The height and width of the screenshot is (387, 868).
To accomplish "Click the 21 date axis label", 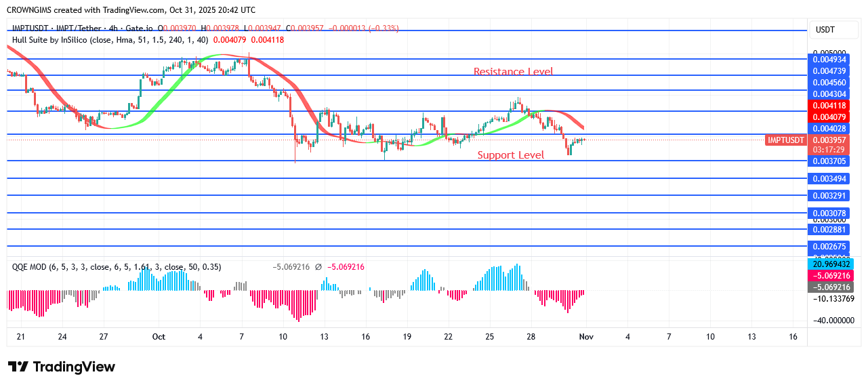I will (21, 337).
